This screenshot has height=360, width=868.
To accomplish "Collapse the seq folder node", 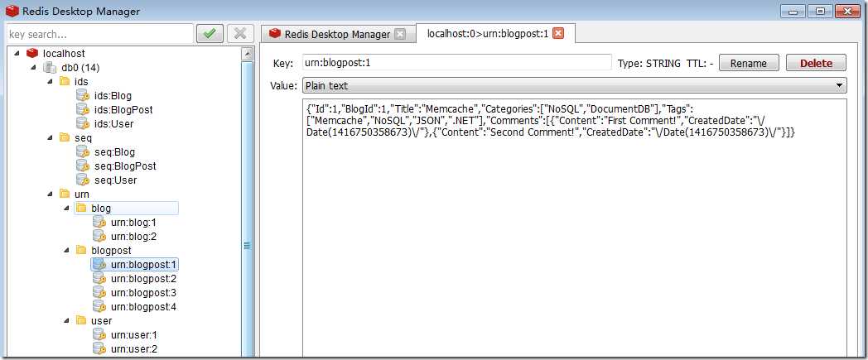I will 50,137.
